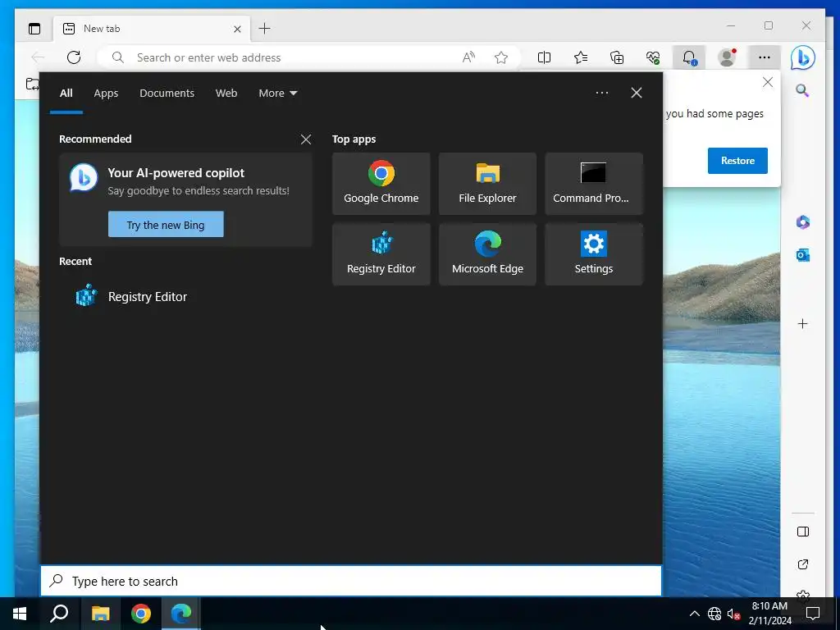
Task: Click Restore pages button
Action: point(737,161)
